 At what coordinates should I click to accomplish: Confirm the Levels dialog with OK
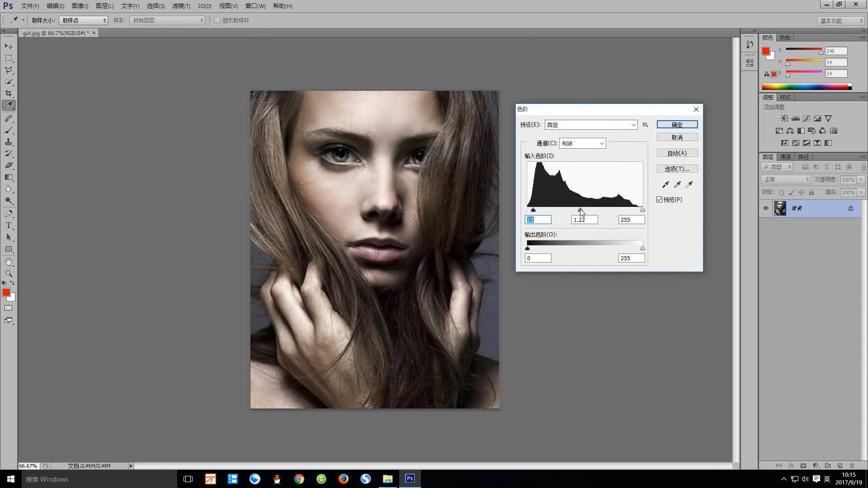(x=677, y=125)
